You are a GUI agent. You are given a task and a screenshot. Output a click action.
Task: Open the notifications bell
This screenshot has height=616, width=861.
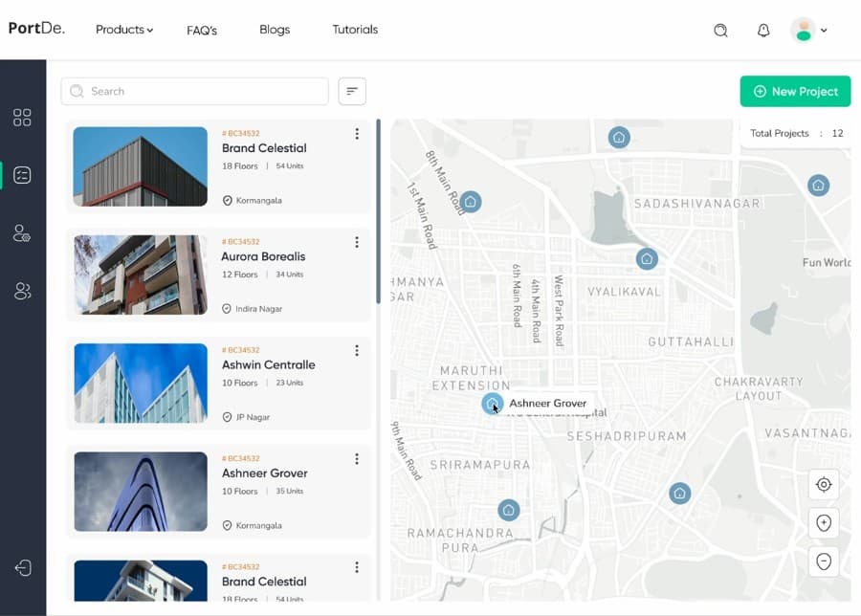(x=763, y=31)
